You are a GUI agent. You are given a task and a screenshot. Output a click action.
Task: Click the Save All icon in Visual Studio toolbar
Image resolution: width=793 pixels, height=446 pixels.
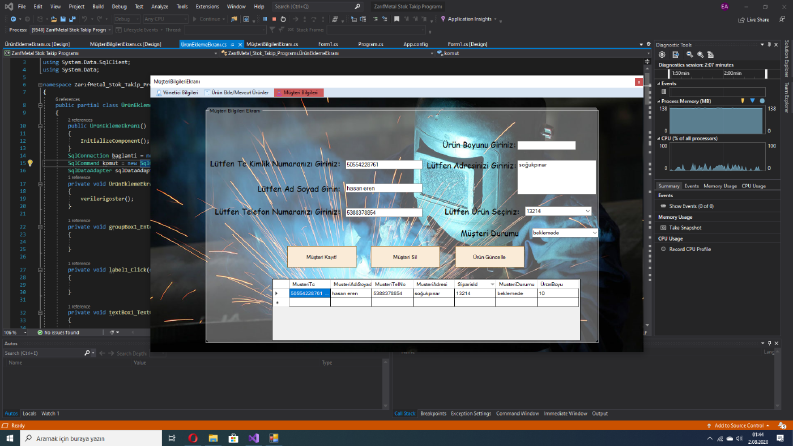click(x=72, y=19)
